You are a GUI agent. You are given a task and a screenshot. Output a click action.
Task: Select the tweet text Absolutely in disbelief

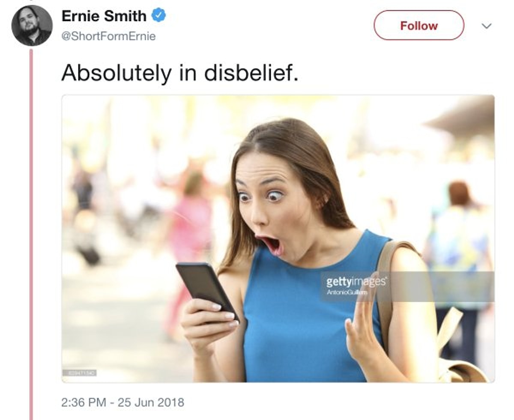coord(179,73)
